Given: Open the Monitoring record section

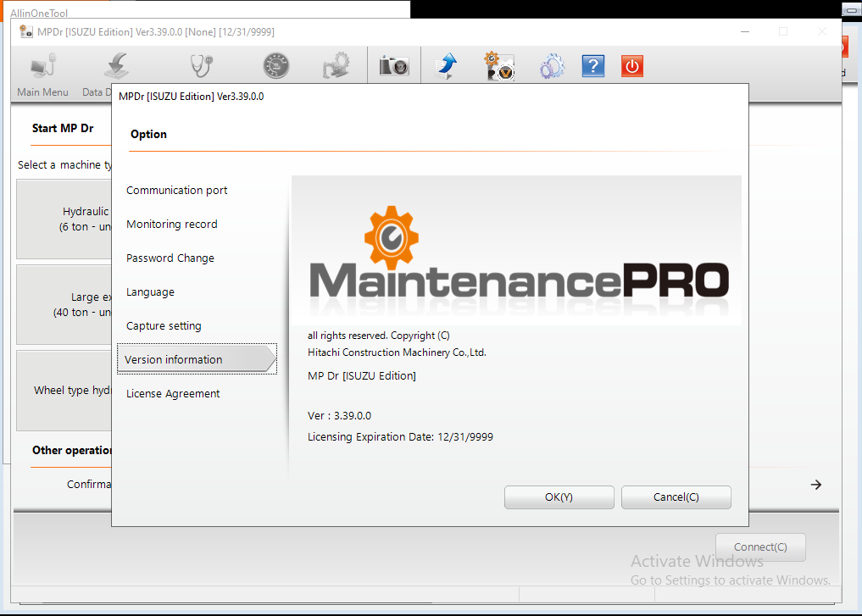Looking at the screenshot, I should [x=171, y=225].
